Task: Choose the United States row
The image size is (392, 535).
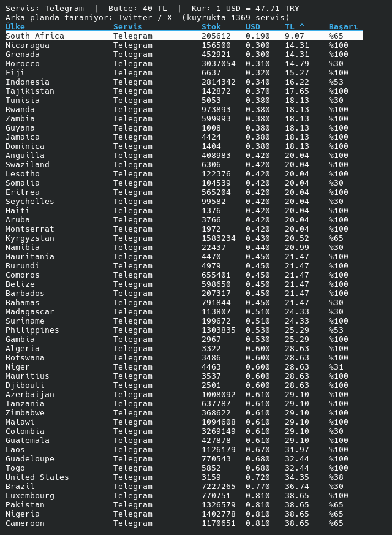Action: coord(184,477)
